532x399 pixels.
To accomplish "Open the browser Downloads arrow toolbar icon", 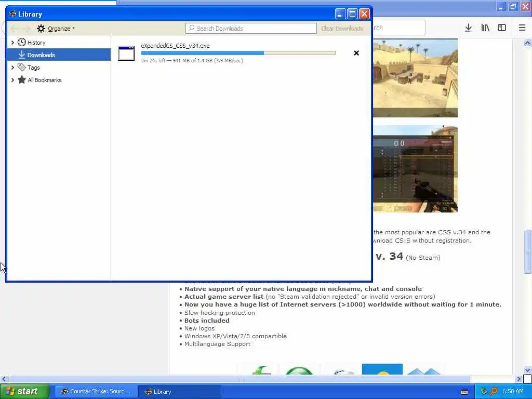I will click(468, 28).
